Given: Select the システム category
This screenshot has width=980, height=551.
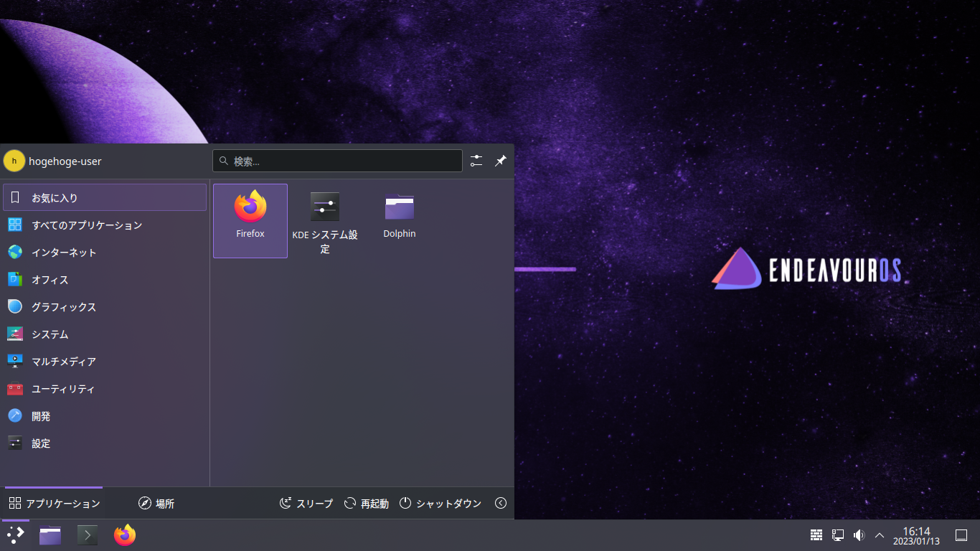Looking at the screenshot, I should (x=105, y=334).
